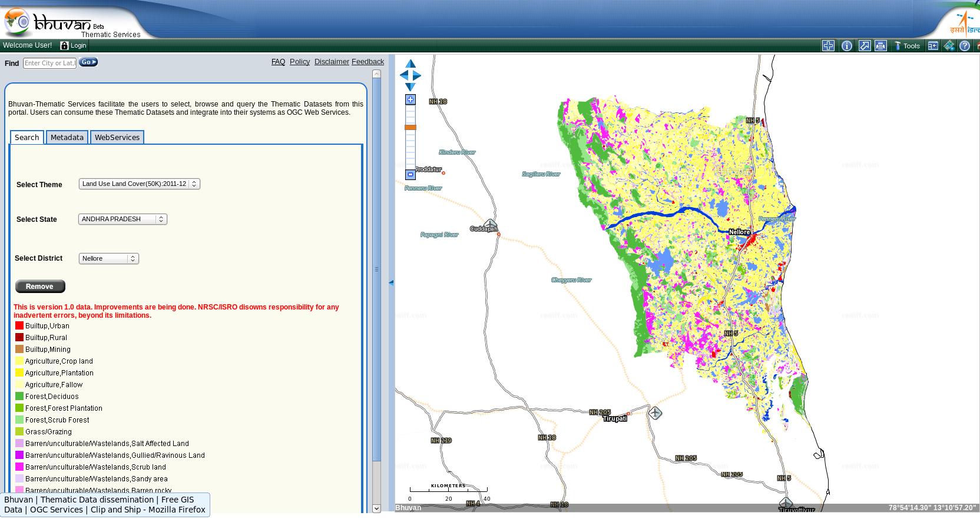Open the Tools hammer menu
The image size is (980, 519).
click(x=907, y=45)
